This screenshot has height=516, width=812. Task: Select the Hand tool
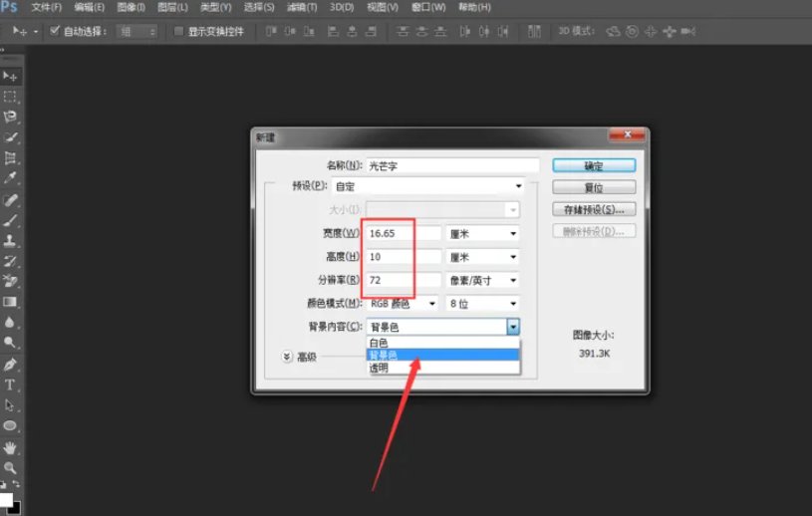click(10, 447)
